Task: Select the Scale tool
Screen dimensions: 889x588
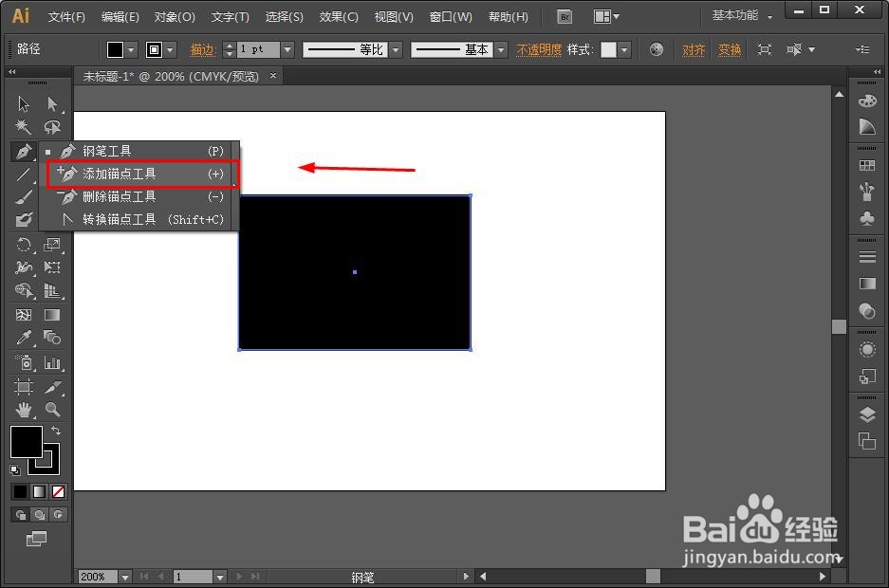Action: tap(52, 245)
